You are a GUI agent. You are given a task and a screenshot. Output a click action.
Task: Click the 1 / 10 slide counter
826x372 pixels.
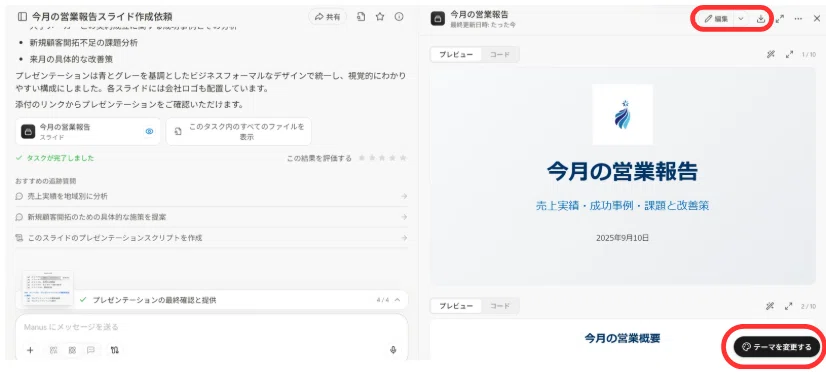pyautogui.click(x=808, y=54)
